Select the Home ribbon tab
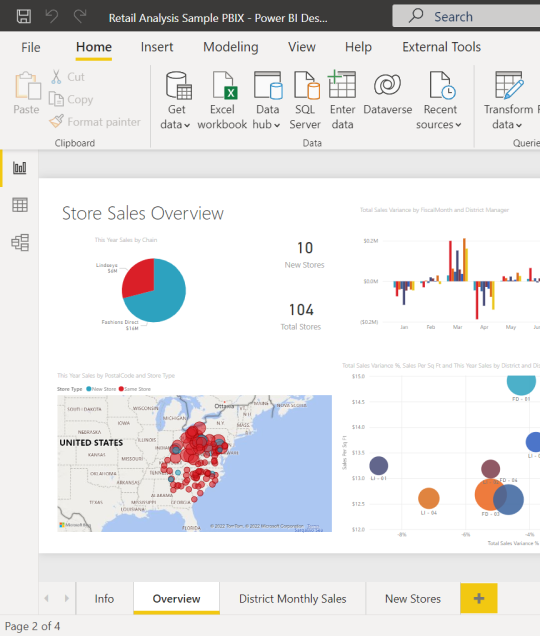 tap(94, 47)
